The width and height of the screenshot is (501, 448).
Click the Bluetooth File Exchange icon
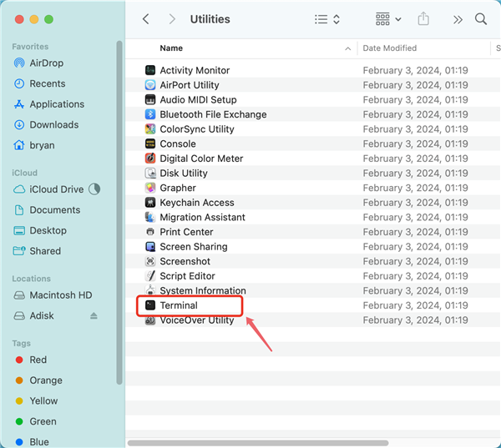coord(150,114)
